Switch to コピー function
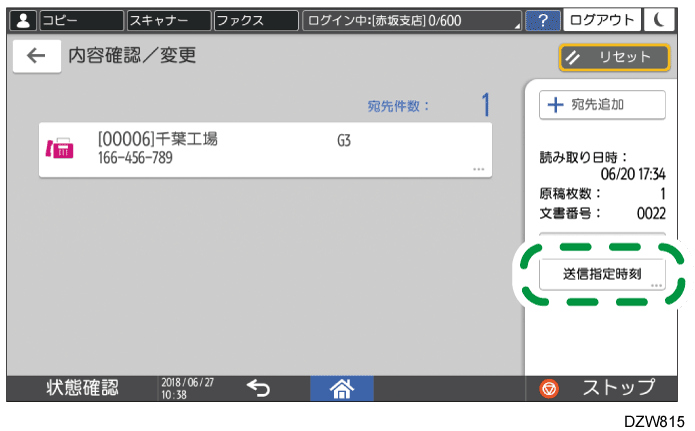This screenshot has height=431, width=695. [x=82, y=20]
